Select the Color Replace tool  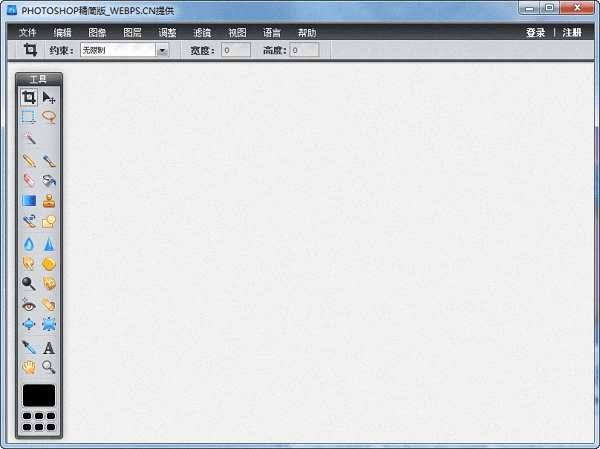29,221
